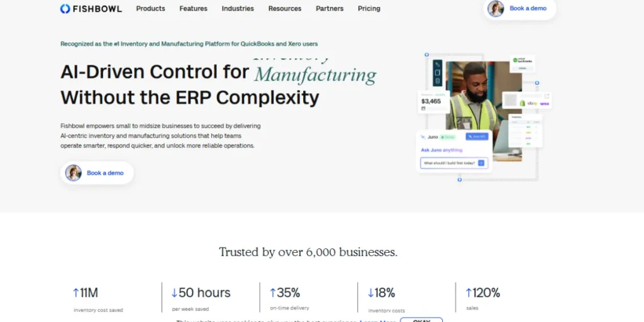Go to the Pricing page

point(369,9)
